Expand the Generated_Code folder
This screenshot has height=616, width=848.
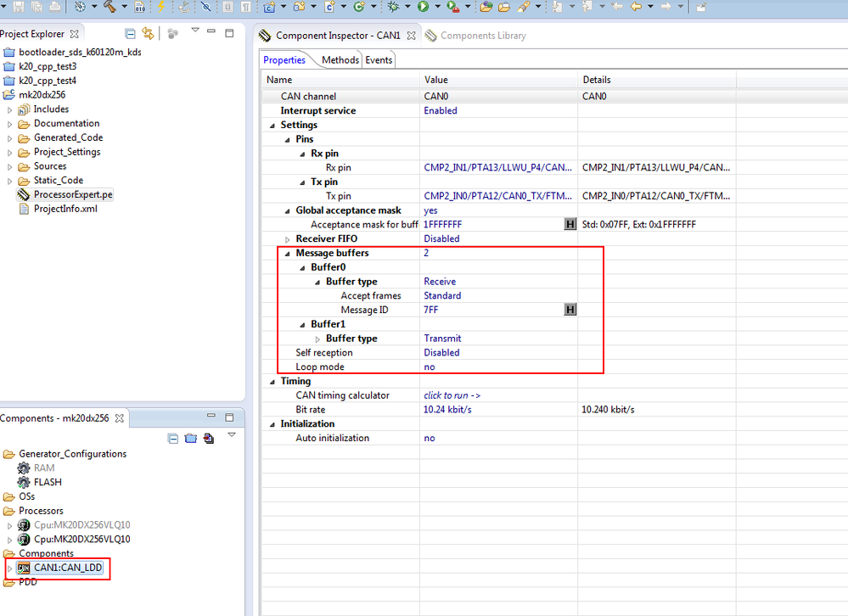pyautogui.click(x=9, y=138)
